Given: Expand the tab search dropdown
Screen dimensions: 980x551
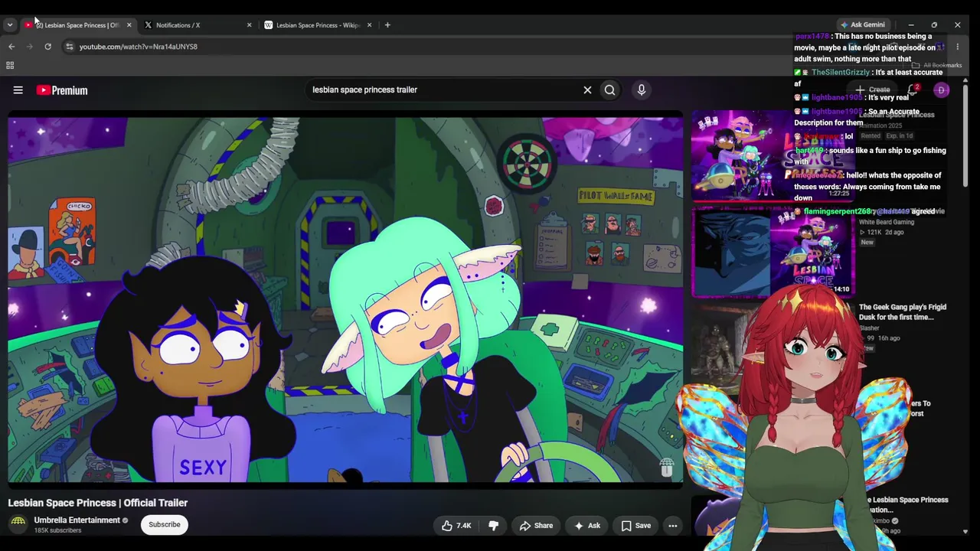Looking at the screenshot, I should [10, 25].
